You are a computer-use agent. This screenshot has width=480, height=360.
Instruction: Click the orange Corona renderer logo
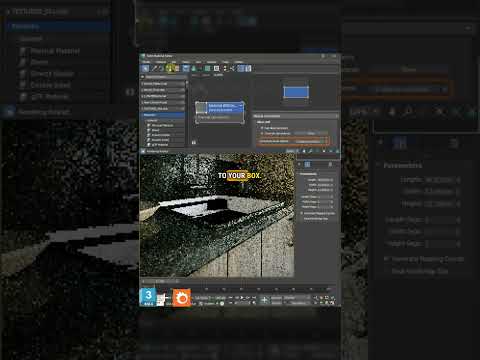coord(182,297)
